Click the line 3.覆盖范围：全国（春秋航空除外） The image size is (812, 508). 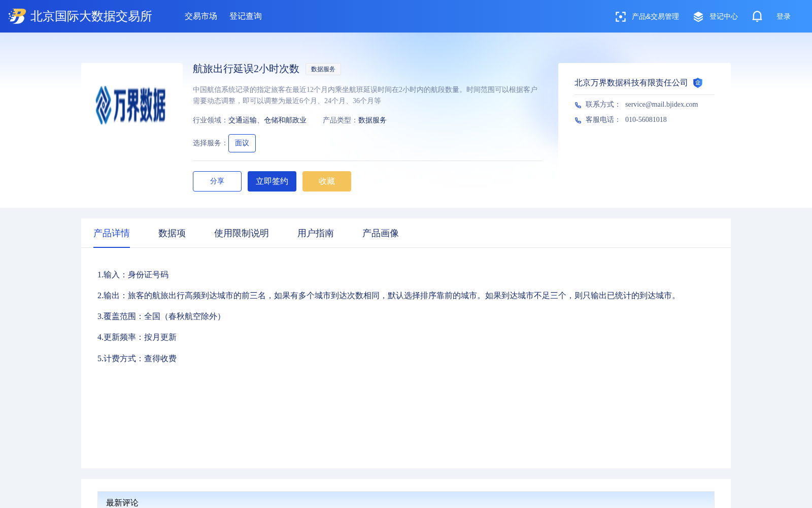point(161,316)
